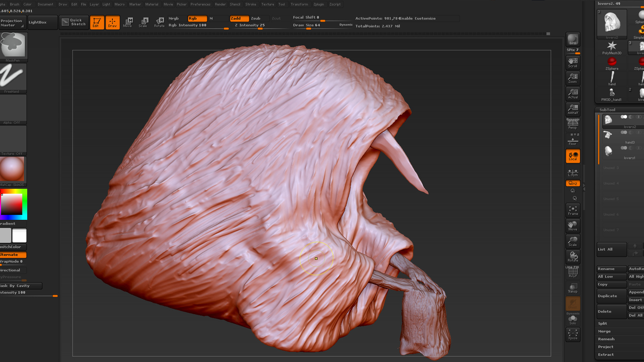Select the Rotate gizmo icon in top toolbar
The image size is (644, 362).
click(x=159, y=22)
